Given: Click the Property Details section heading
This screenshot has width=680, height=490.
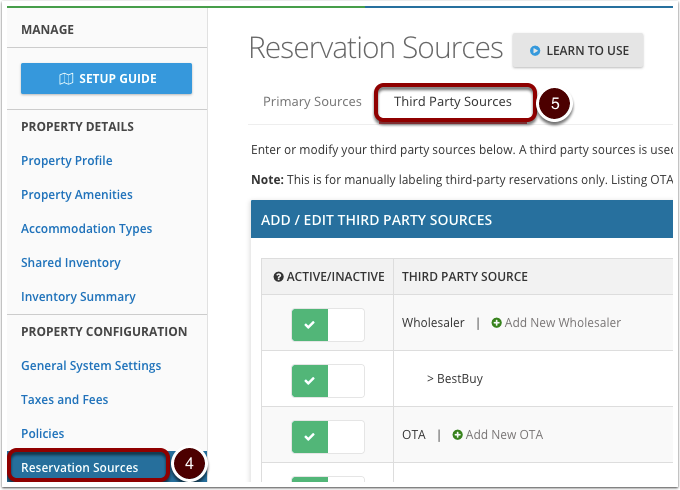Looking at the screenshot, I should point(78,127).
